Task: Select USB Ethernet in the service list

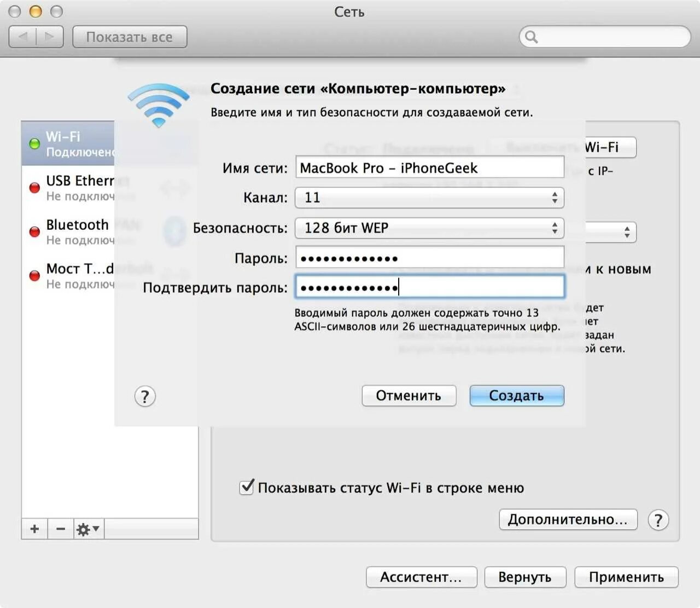Action: 68,188
